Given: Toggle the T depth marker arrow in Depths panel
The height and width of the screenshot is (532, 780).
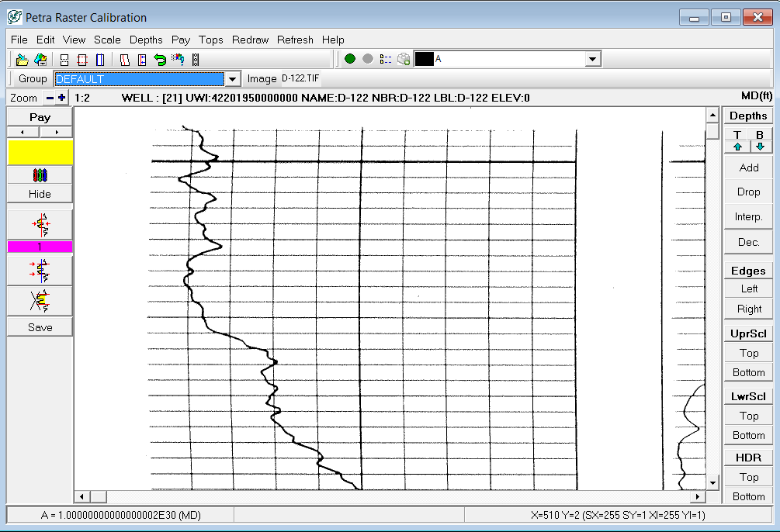Looking at the screenshot, I should click(x=737, y=146).
